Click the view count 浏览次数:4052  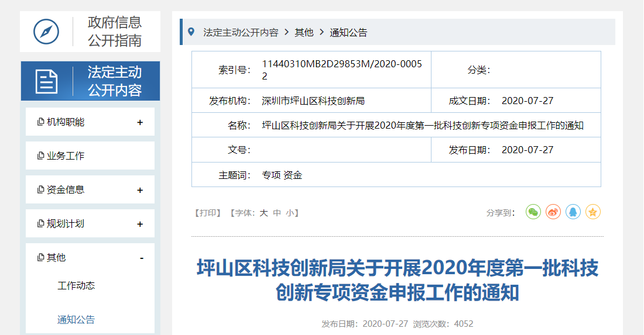443,324
